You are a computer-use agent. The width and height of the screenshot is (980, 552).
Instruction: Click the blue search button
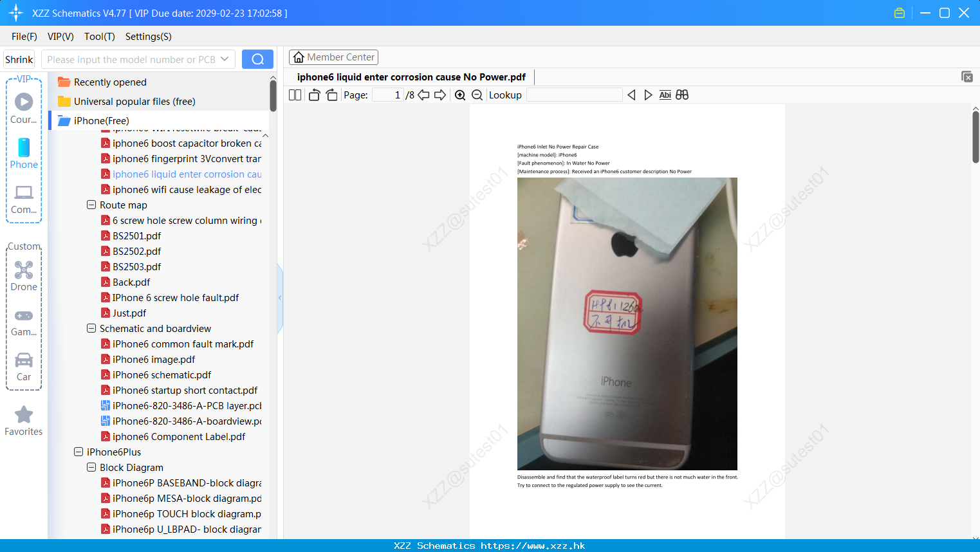257,59
